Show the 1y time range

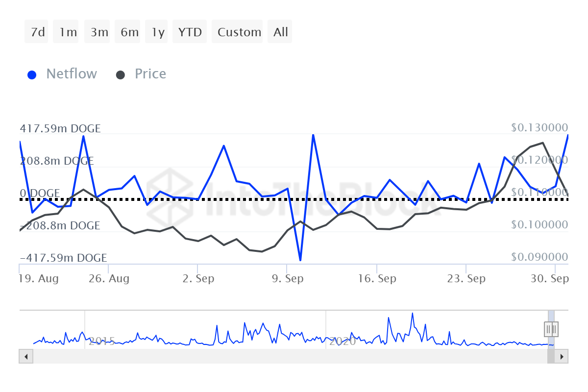click(x=158, y=32)
